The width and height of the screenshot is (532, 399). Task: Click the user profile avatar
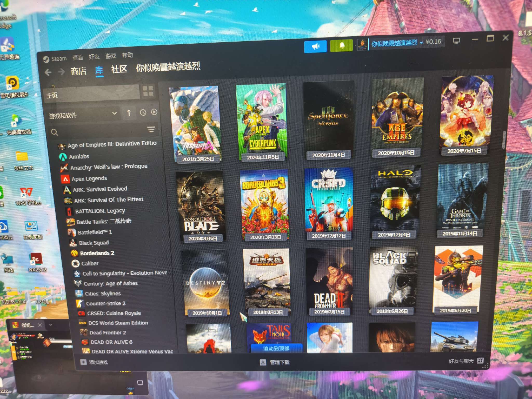point(363,44)
